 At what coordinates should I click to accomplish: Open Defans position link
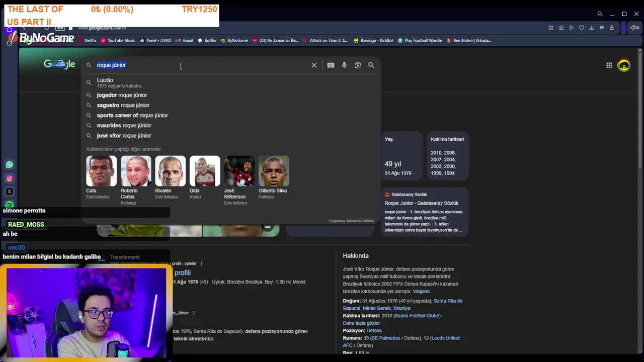click(374, 331)
